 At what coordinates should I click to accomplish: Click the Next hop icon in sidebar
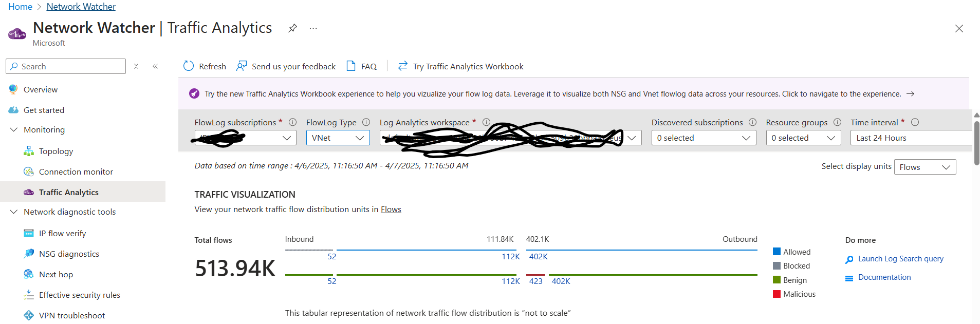29,274
